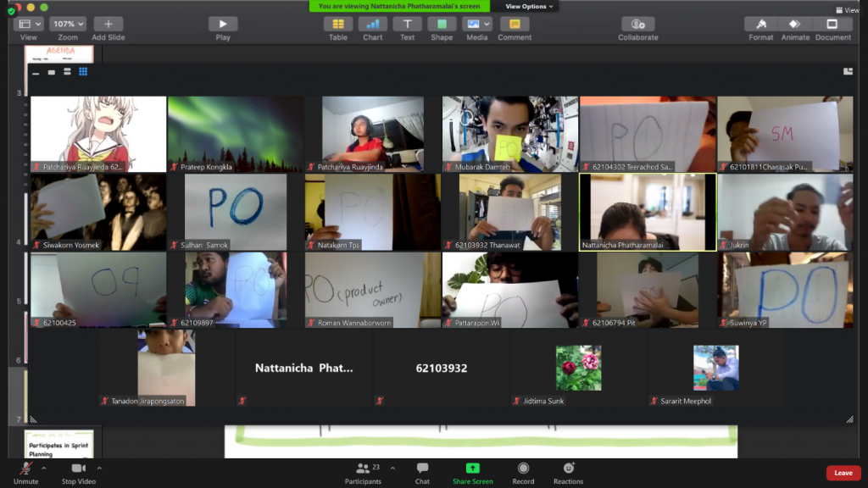Viewport: 868px width, 488px height.
Task: Open the View Options dropdown
Action: click(529, 6)
